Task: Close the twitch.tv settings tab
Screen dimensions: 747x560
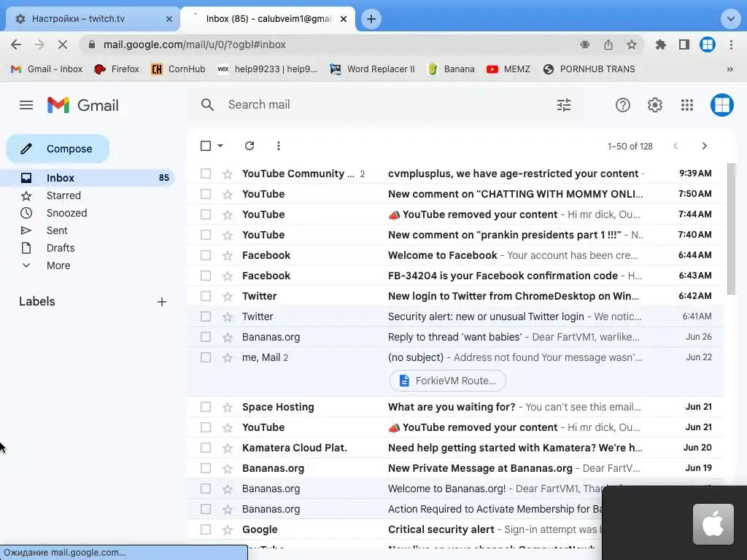Action: click(x=169, y=19)
